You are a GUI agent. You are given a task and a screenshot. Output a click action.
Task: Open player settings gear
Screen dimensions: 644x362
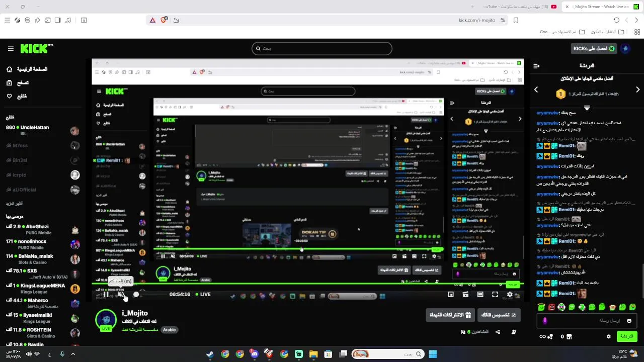pos(510,294)
